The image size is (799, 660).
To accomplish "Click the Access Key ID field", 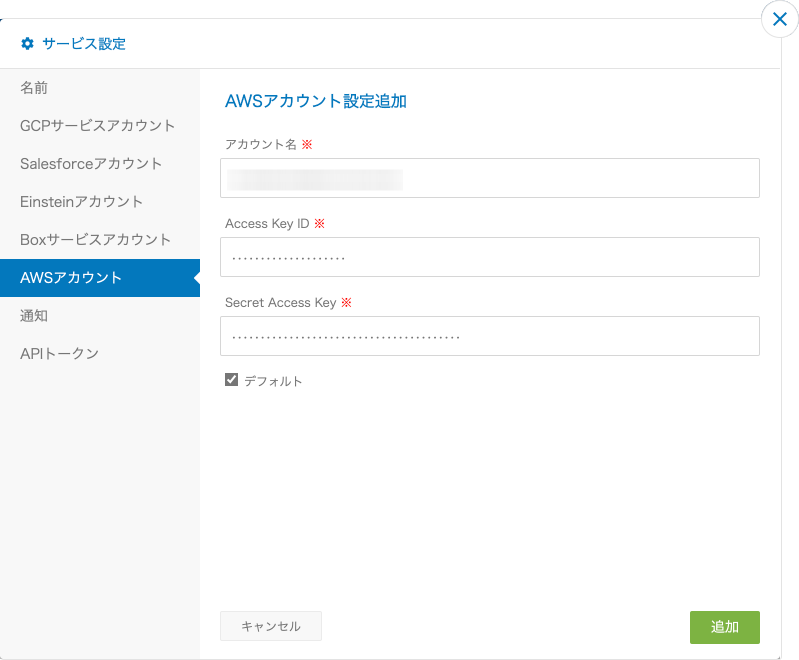I will [x=490, y=257].
